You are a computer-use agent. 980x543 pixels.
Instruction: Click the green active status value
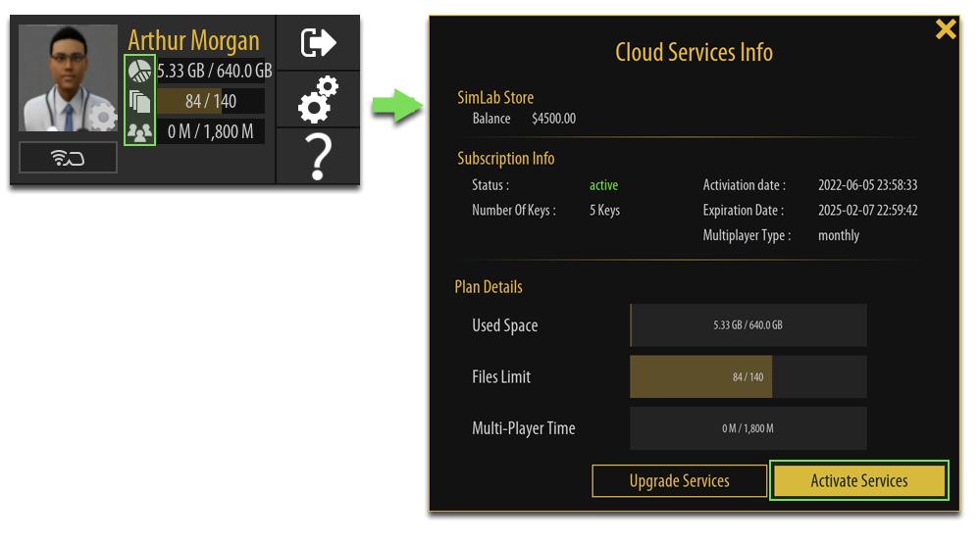click(603, 185)
